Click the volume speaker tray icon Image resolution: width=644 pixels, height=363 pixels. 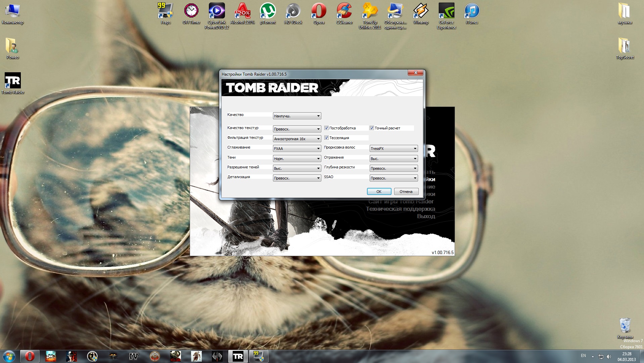click(609, 356)
